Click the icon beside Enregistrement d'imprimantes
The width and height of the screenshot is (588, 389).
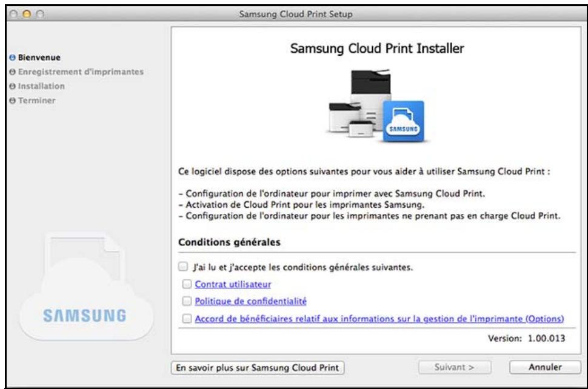12,70
